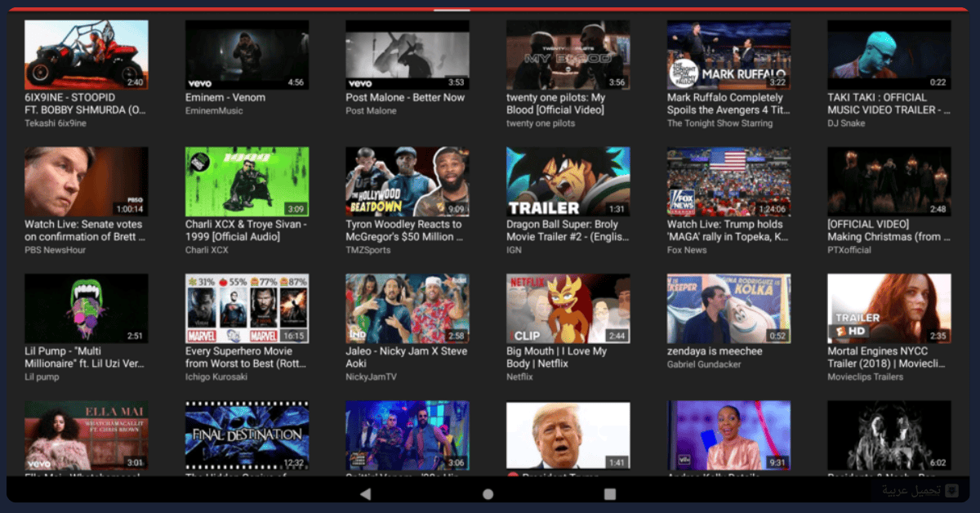Viewport: 980px width, 513px height.
Task: Select title 'Post Malone - Better Now'
Action: click(405, 97)
